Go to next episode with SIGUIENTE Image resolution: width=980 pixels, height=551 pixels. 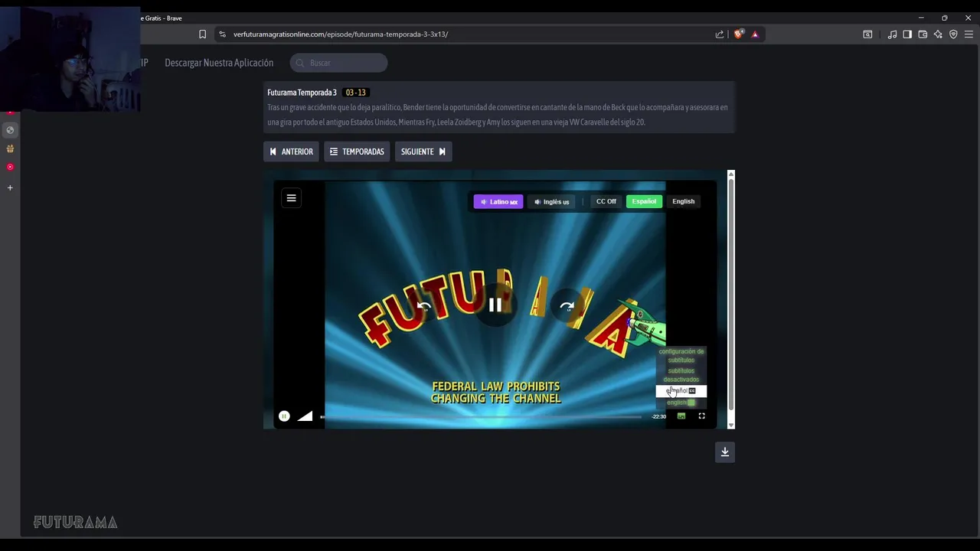coord(423,152)
